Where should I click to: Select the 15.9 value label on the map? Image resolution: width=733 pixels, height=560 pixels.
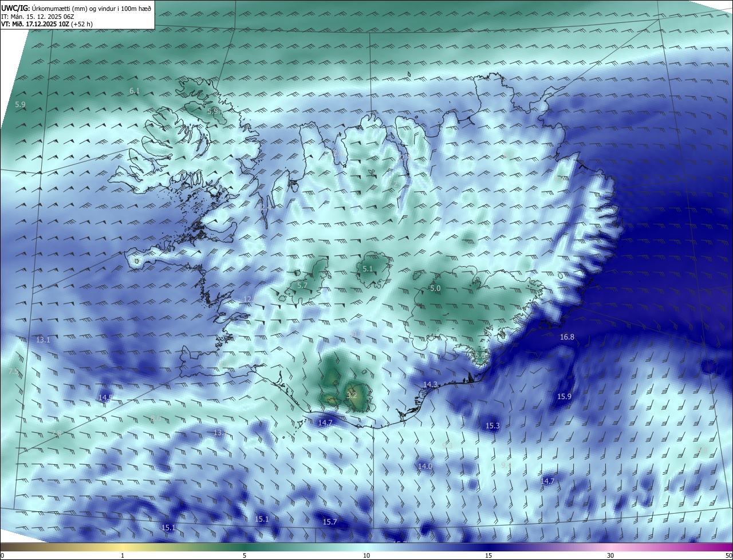(565, 396)
